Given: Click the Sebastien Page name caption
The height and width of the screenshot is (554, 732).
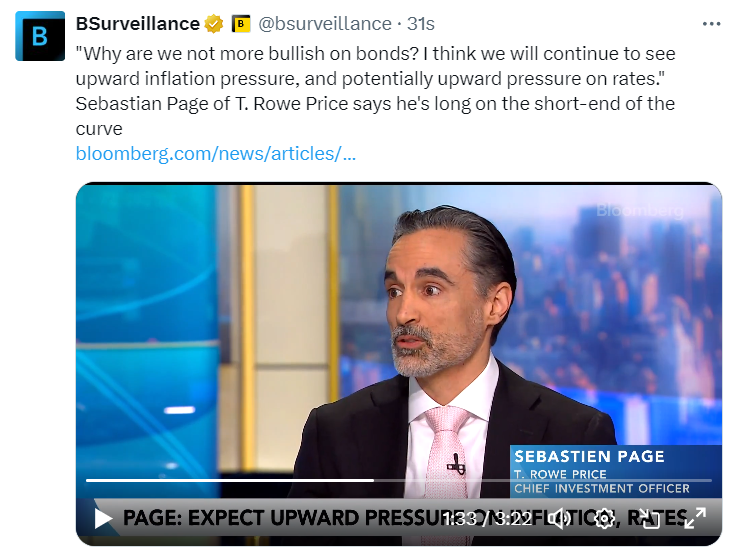Looking at the screenshot, I should point(589,456).
